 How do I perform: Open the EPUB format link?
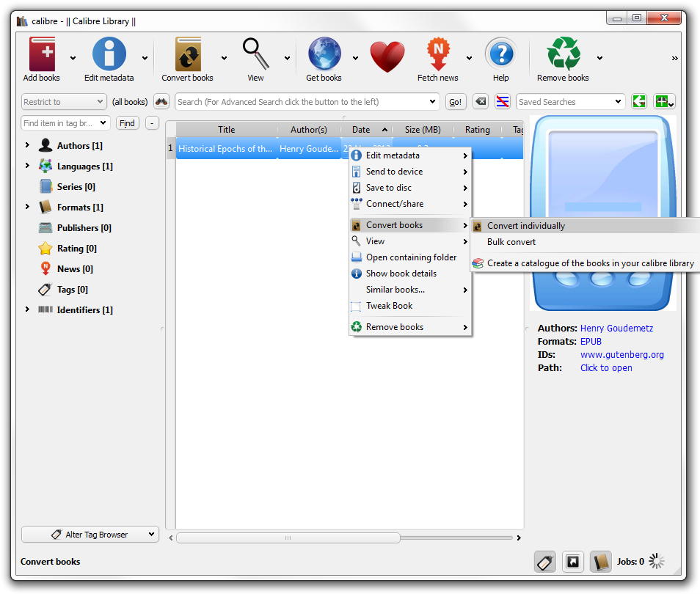pyautogui.click(x=591, y=342)
